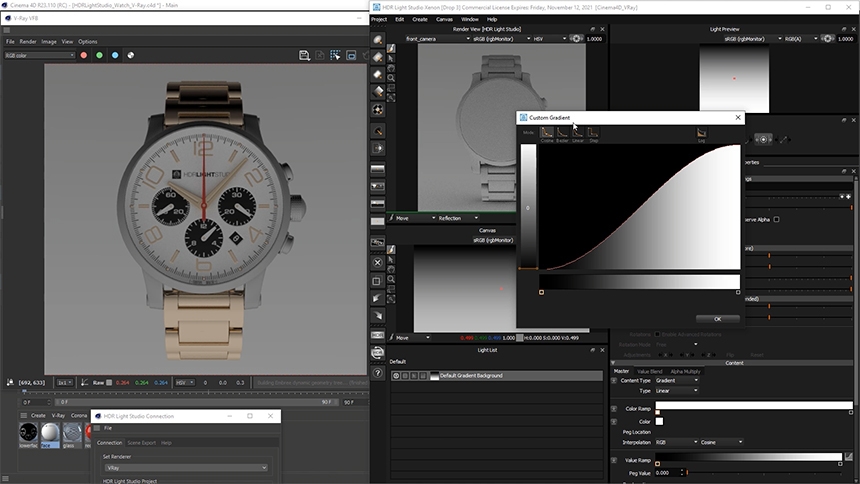Activate region render icon in V-Ray VFB
Viewport: 860px width, 484px height.
[x=335, y=55]
